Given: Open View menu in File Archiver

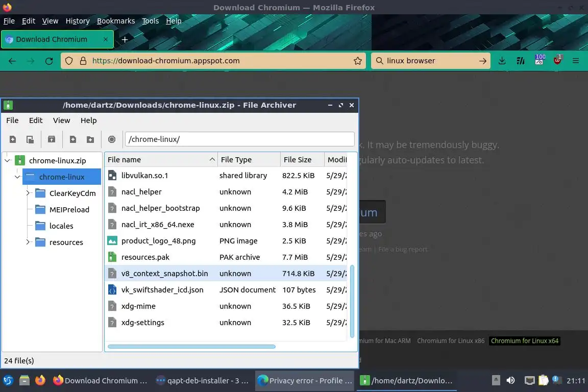Looking at the screenshot, I should tap(61, 120).
